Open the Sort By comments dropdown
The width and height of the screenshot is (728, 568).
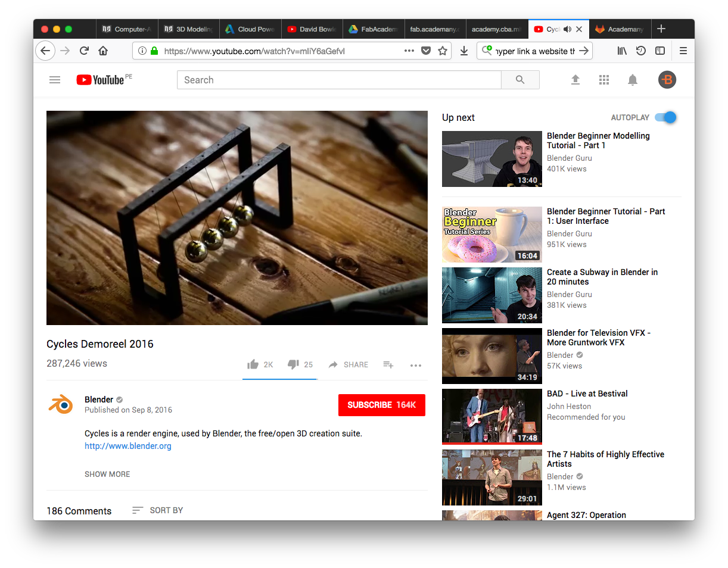click(x=158, y=510)
